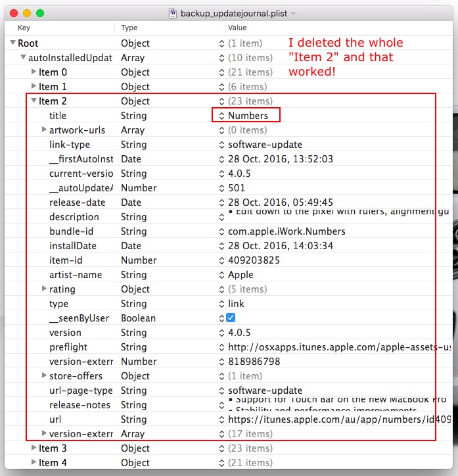This screenshot has width=458, height=476.
Task: Select the itunes.apple.com url value
Action: 340,419
